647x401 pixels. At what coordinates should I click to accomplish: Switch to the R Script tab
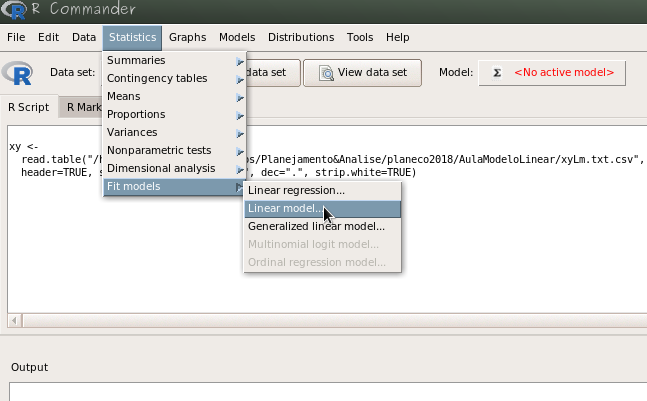[x=29, y=107]
